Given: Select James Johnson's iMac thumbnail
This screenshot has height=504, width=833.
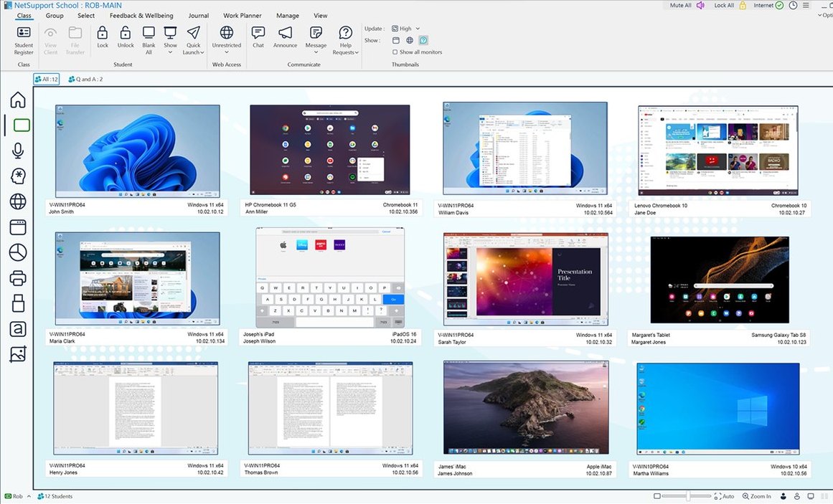Looking at the screenshot, I should (526, 407).
